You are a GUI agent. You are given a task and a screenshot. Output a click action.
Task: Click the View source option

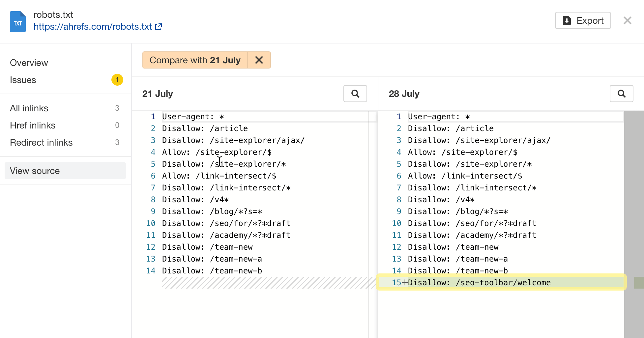click(x=35, y=171)
